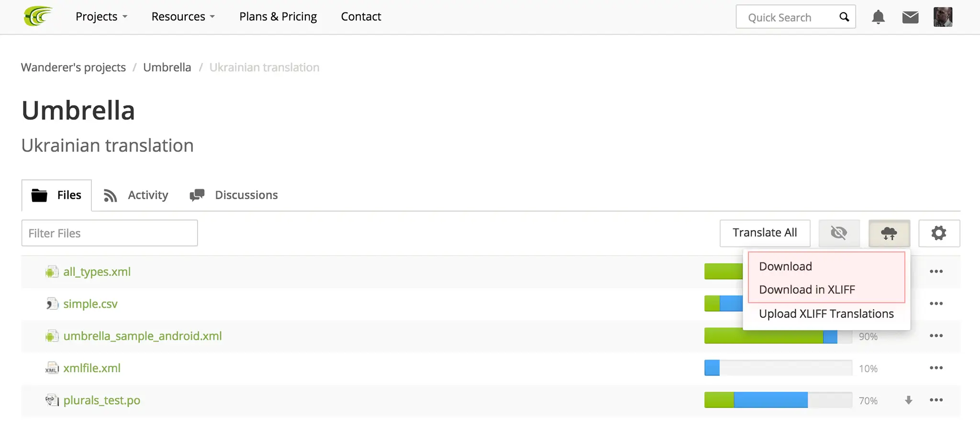Switch to the Activity tab
The image size is (980, 443).
click(136, 195)
